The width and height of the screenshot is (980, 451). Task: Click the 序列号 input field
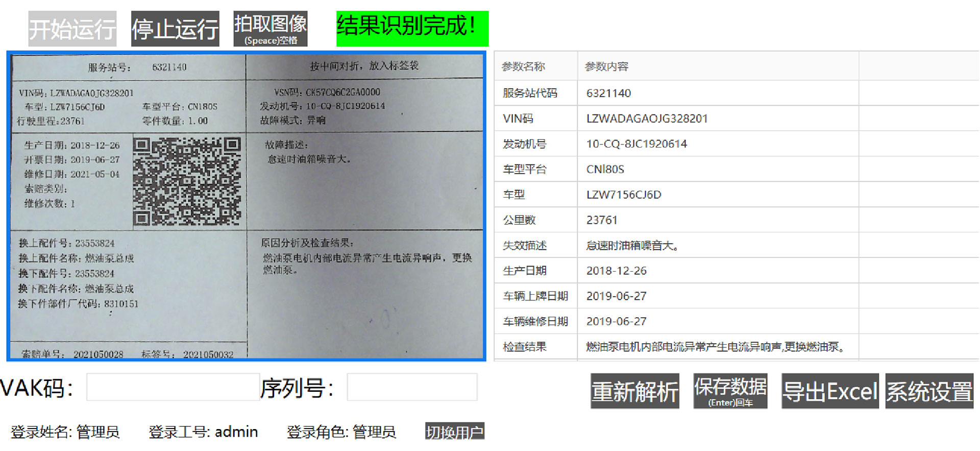[x=412, y=387]
